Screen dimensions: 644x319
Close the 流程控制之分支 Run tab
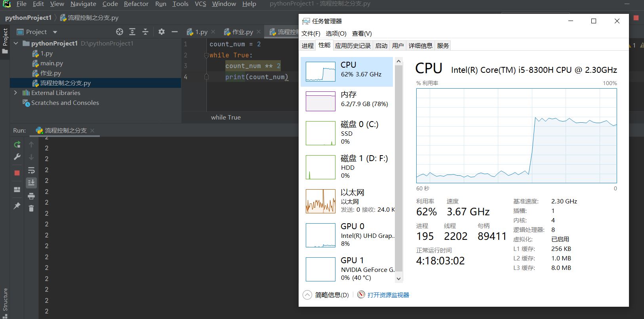point(92,130)
